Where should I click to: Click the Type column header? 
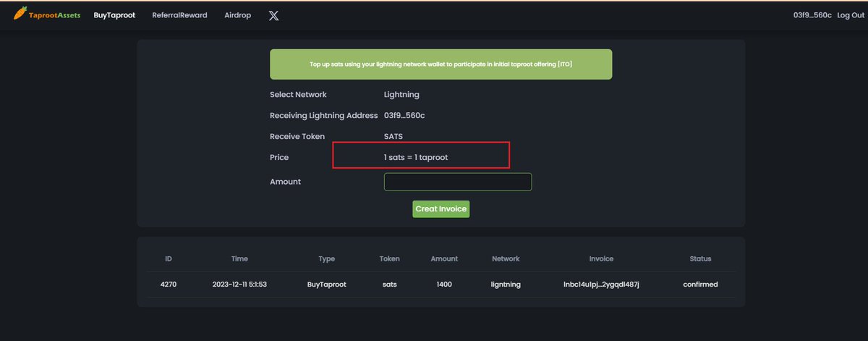pos(327,258)
